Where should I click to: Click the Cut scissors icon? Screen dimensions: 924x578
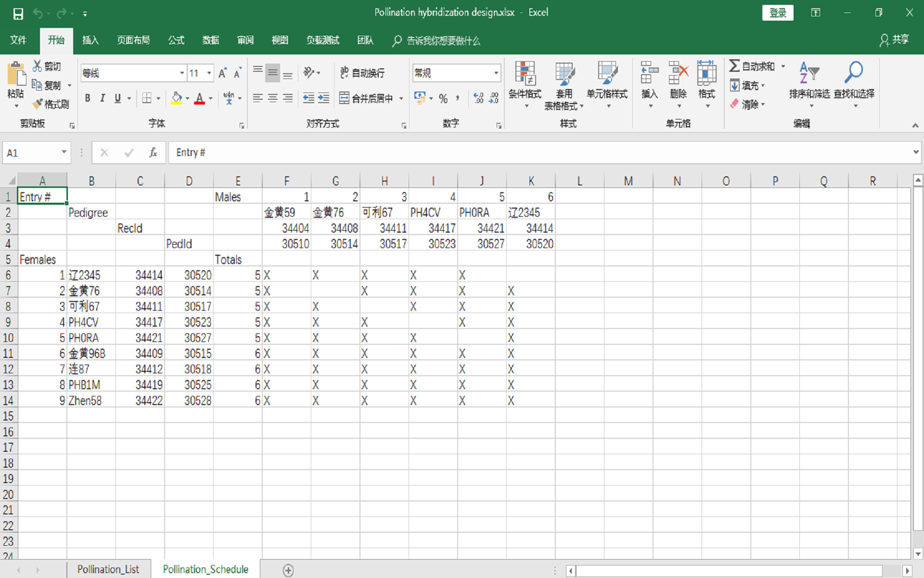coord(37,66)
